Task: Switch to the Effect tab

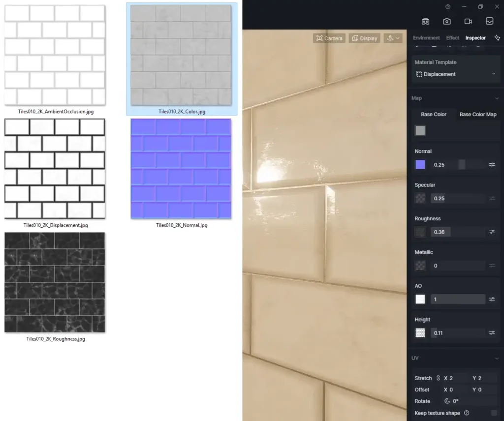Action: coord(452,38)
